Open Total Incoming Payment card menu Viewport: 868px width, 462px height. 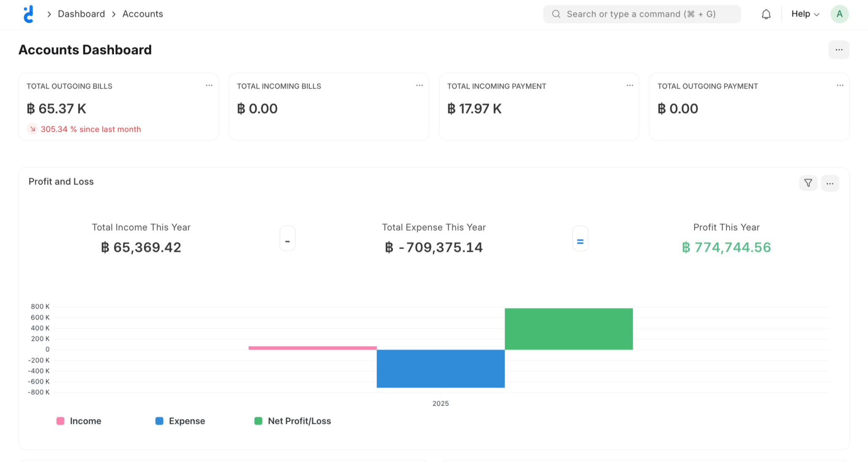pyautogui.click(x=629, y=86)
